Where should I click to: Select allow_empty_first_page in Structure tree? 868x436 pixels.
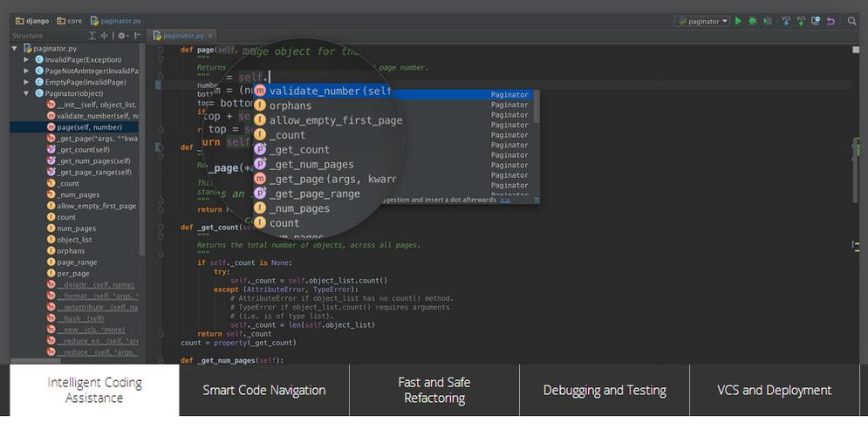click(x=92, y=206)
